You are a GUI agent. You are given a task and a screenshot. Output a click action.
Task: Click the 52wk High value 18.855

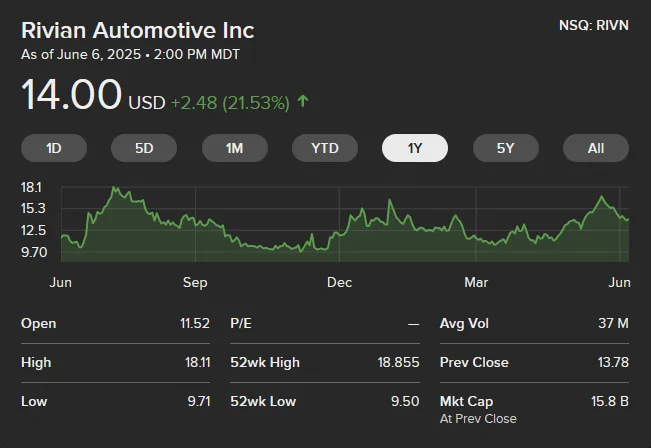[399, 362]
